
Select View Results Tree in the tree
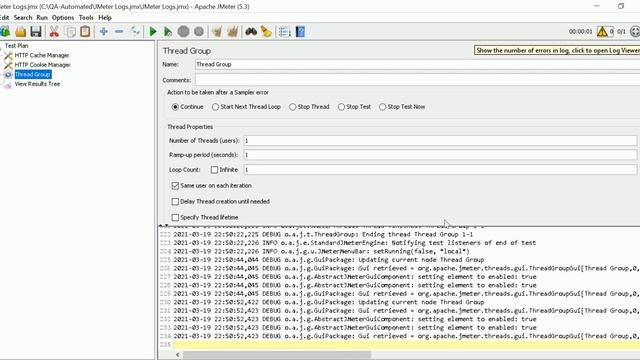[37, 84]
